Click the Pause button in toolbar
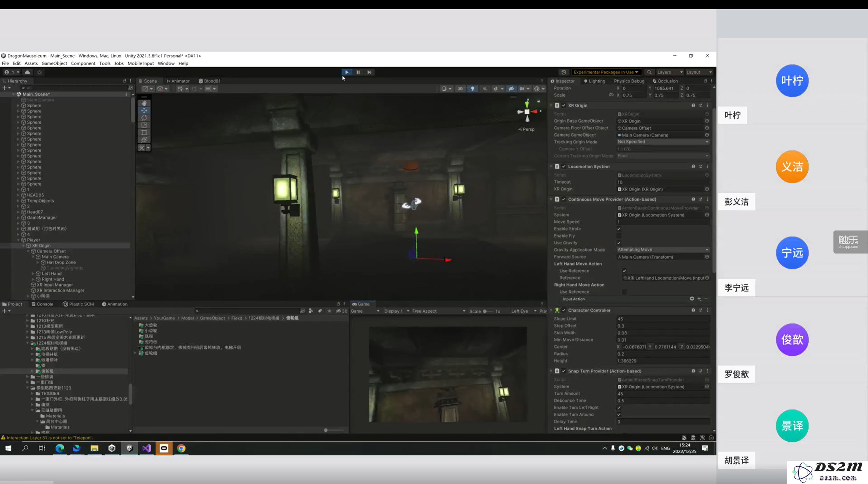The width and height of the screenshot is (868, 484). click(358, 72)
